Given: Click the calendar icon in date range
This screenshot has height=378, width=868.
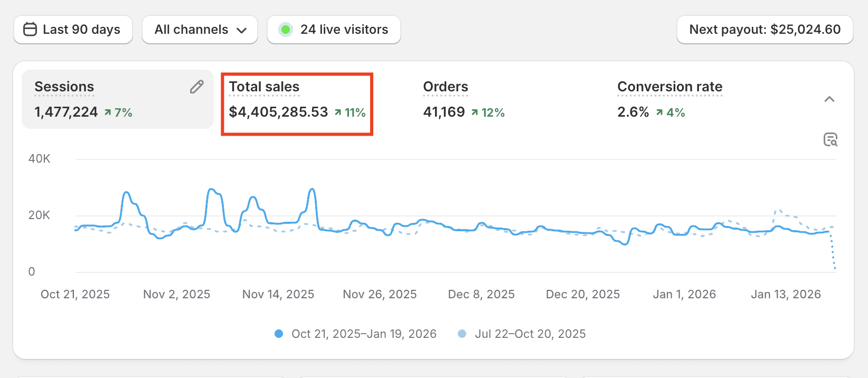Looking at the screenshot, I should tap(30, 30).
